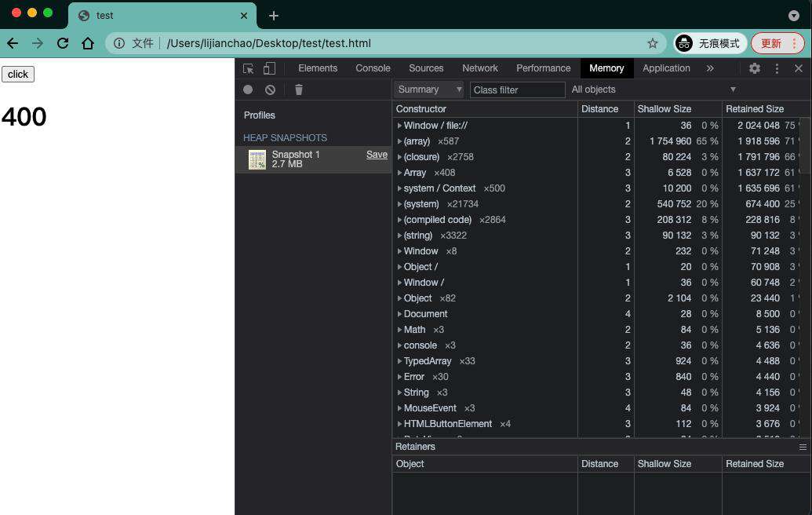Open the All objects filter dropdown
The image size is (812, 515).
click(x=654, y=89)
